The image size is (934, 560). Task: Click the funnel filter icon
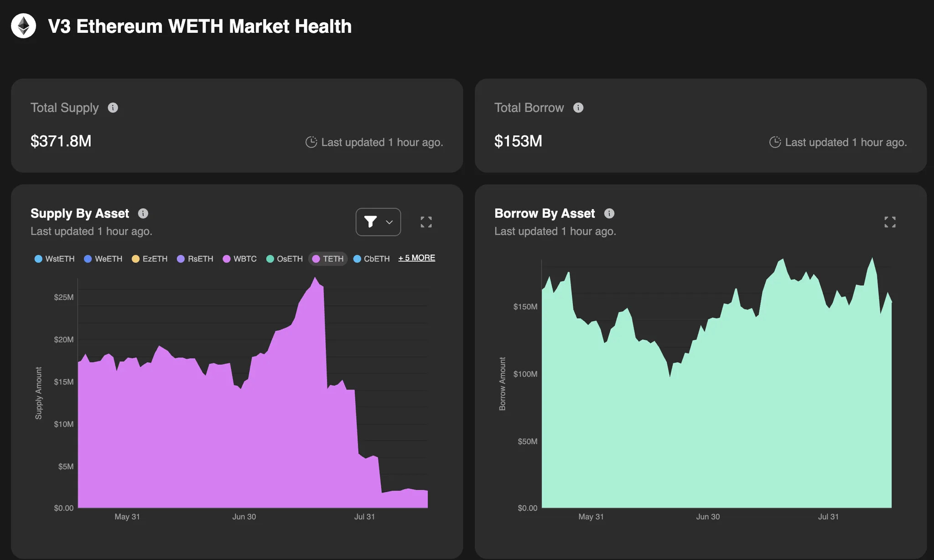coord(370,222)
